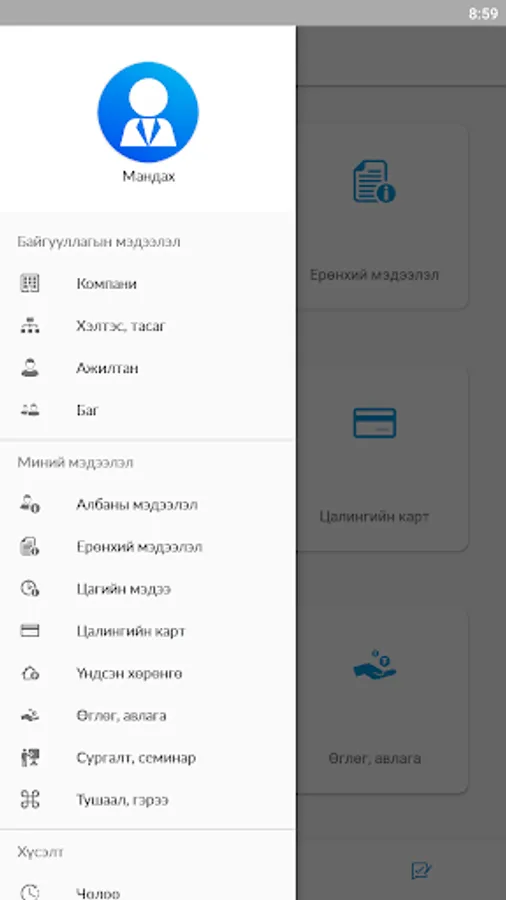506x900 pixels.
Task: Tap the Өглөг, авлага hand-coin card
Action: (383, 701)
